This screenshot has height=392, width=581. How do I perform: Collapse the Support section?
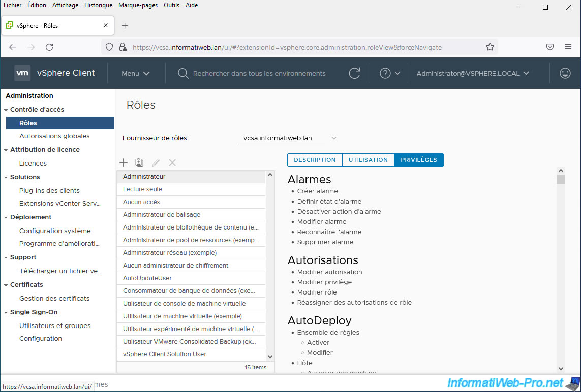[6, 257]
